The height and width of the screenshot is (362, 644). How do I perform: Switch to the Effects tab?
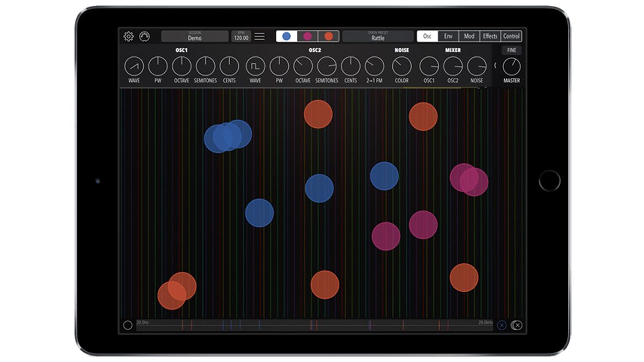click(x=491, y=35)
